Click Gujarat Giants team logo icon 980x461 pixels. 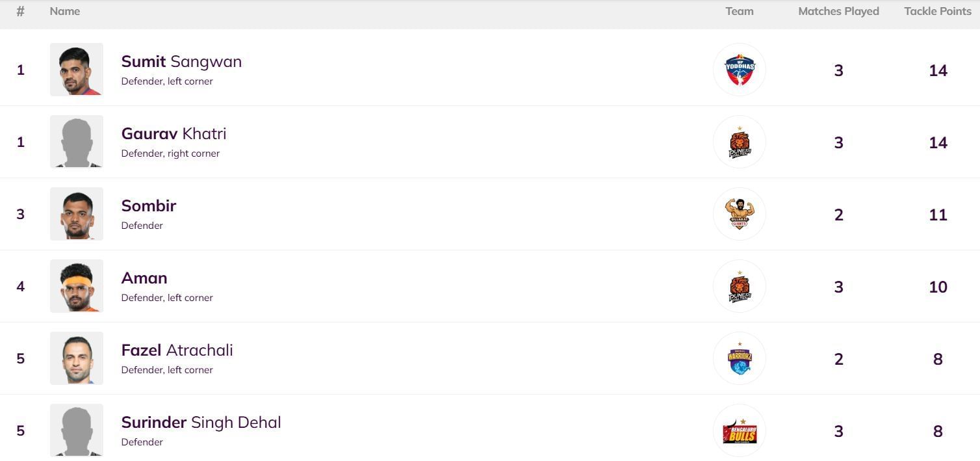coord(739,214)
